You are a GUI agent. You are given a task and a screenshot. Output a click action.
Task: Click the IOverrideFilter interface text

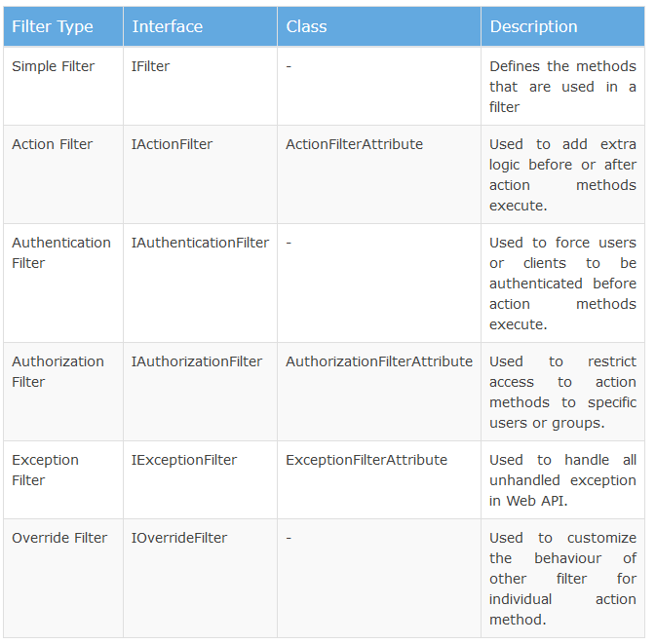pos(179,538)
